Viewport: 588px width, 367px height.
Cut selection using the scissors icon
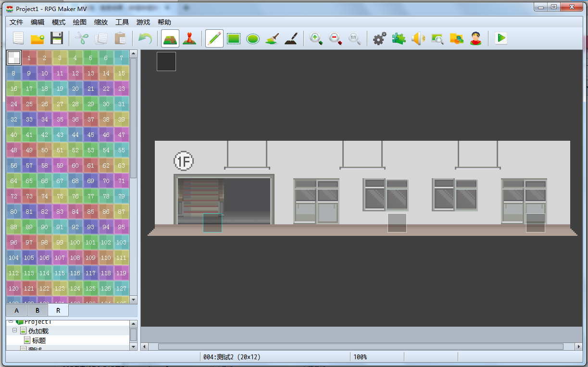[x=82, y=38]
